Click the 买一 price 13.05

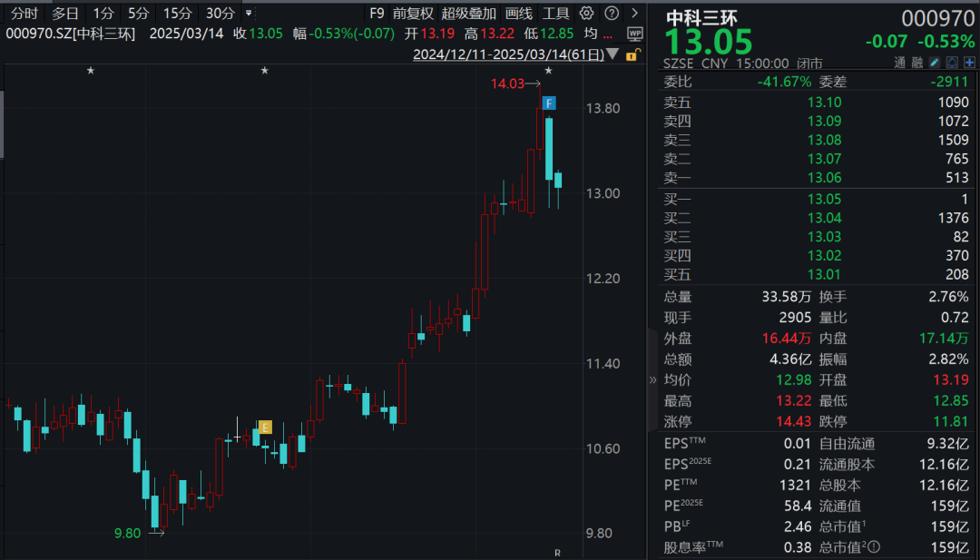824,199
